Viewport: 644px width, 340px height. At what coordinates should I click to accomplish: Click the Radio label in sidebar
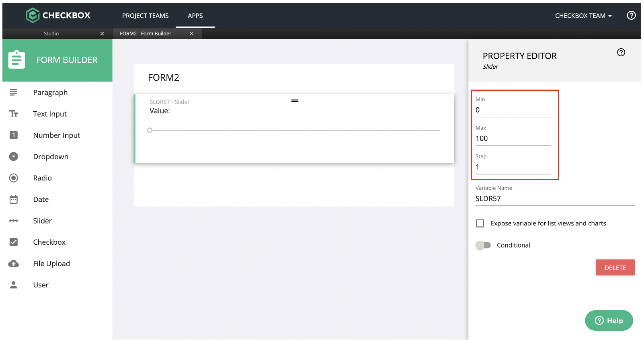43,178
